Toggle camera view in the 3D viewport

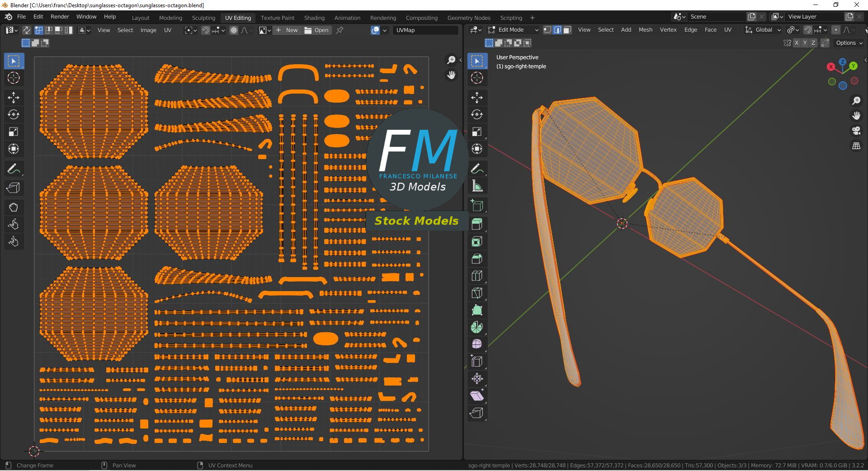(x=856, y=131)
